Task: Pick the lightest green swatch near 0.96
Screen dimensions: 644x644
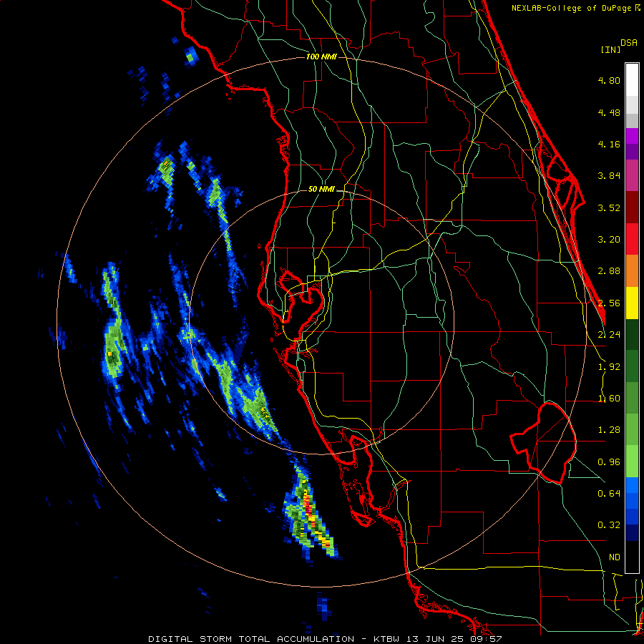Action: coord(632,462)
